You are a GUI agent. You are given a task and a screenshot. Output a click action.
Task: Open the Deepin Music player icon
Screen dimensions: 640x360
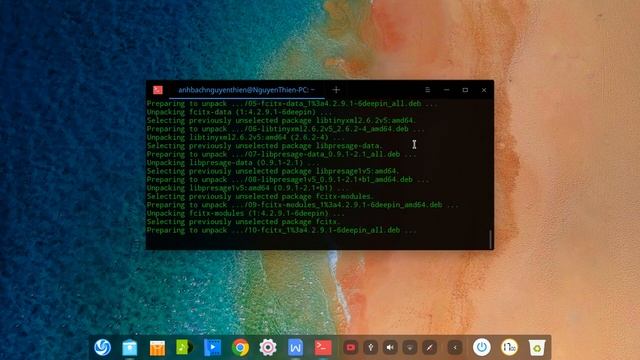[x=184, y=347]
